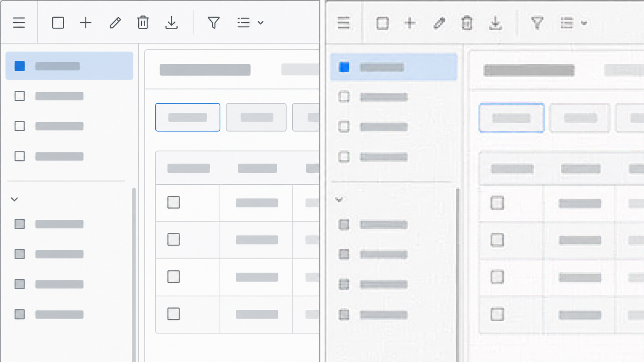The image size is (644, 362).
Task: Tick the first table row checkbox in sharp window
Action: tap(174, 202)
